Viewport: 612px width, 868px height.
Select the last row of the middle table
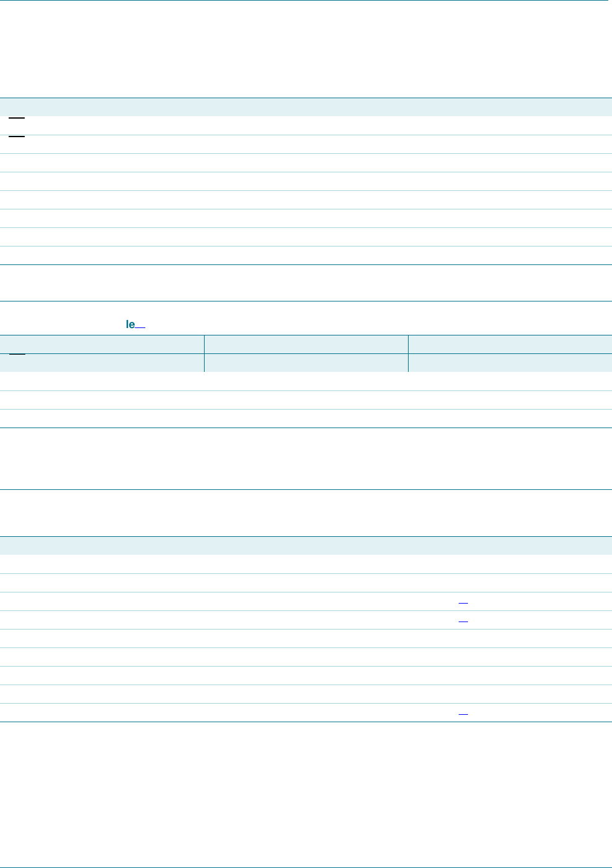coord(306,419)
